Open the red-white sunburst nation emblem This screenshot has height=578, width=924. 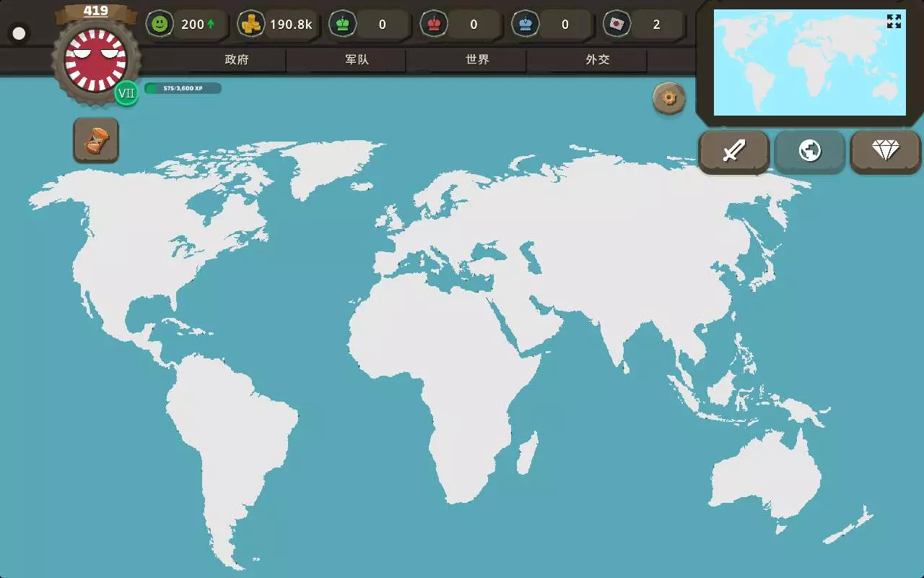(95, 59)
